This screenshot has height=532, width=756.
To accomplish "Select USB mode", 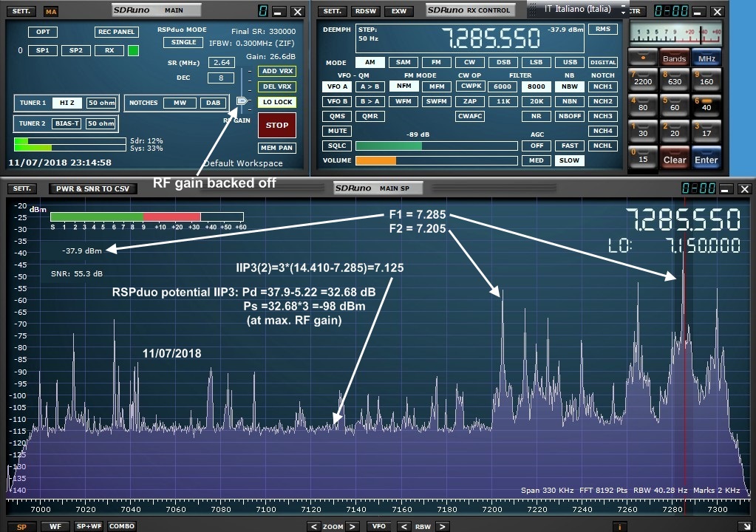I will [570, 62].
